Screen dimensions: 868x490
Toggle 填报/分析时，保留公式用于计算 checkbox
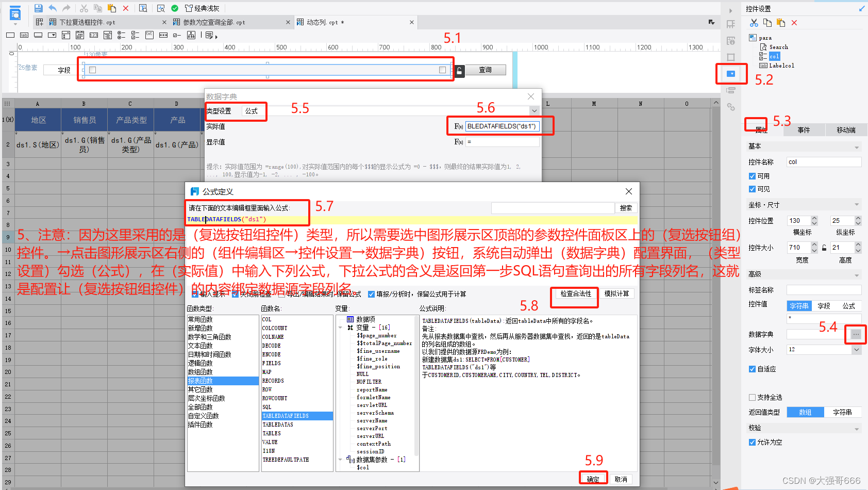pyautogui.click(x=371, y=294)
